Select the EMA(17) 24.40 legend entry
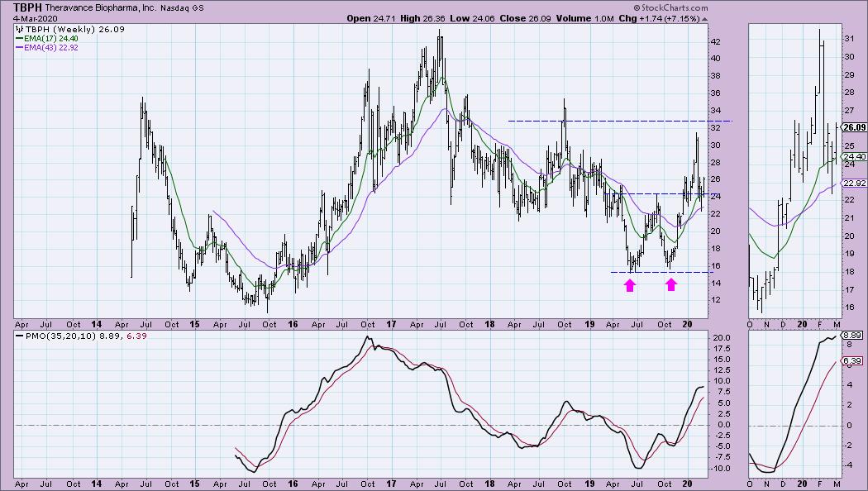868x491 pixels. coord(50,39)
